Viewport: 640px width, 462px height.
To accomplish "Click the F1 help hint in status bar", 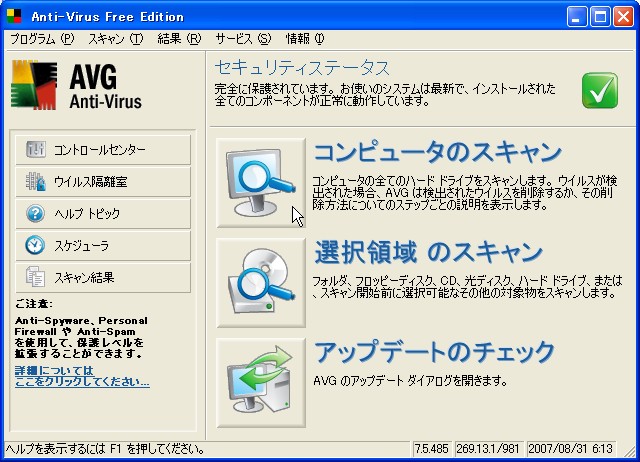I will 105,449.
